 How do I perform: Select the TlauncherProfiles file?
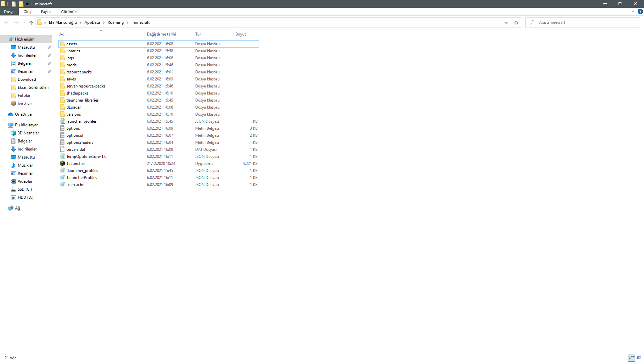(x=159, y=178)
